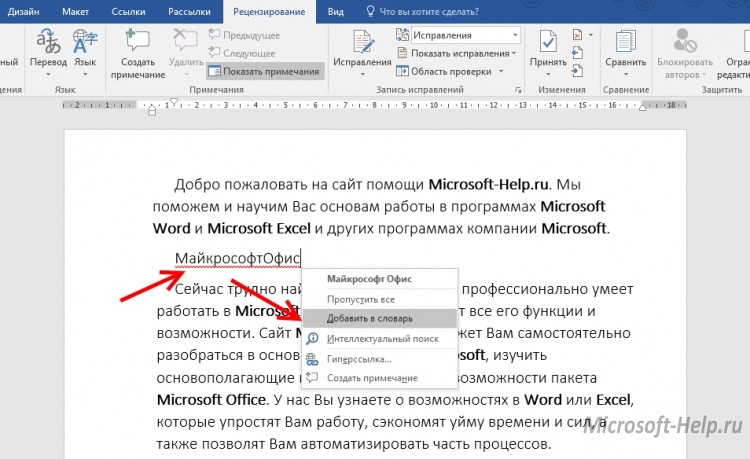Screen dimensions: 750x459
Task: Toggle the Показать примечания button
Action: 265,71
